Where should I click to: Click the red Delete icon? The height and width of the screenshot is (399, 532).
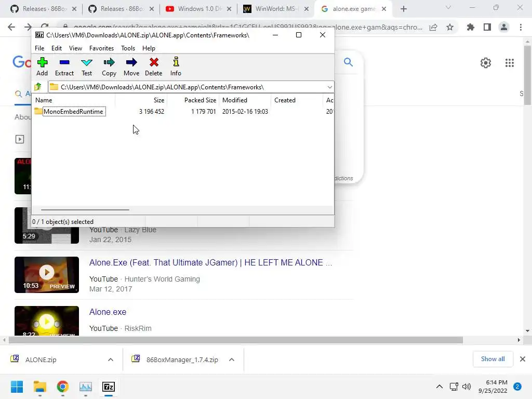pyautogui.click(x=154, y=66)
